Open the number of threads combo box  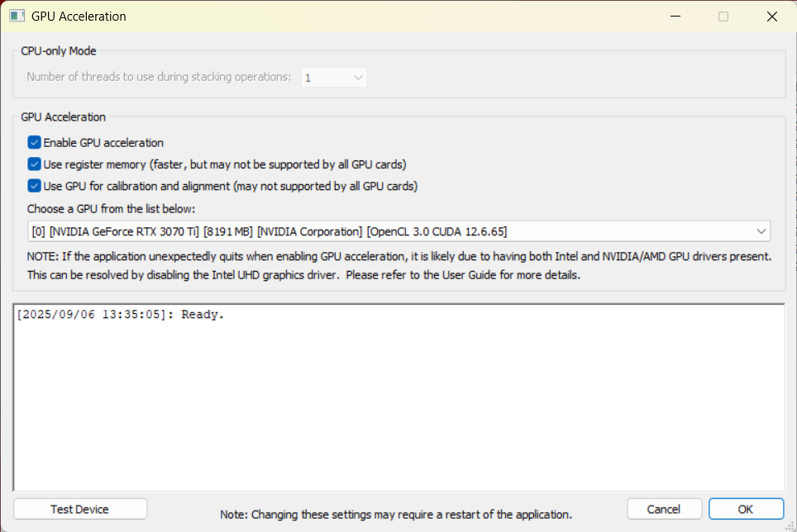[x=334, y=77]
